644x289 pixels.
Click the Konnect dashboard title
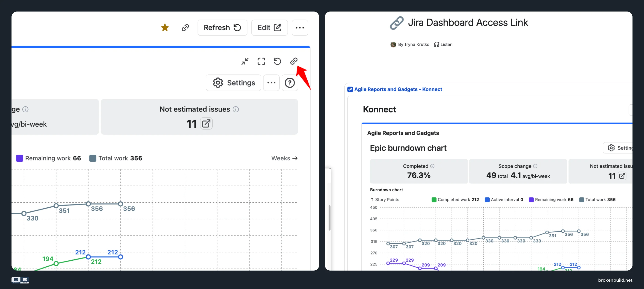click(379, 109)
